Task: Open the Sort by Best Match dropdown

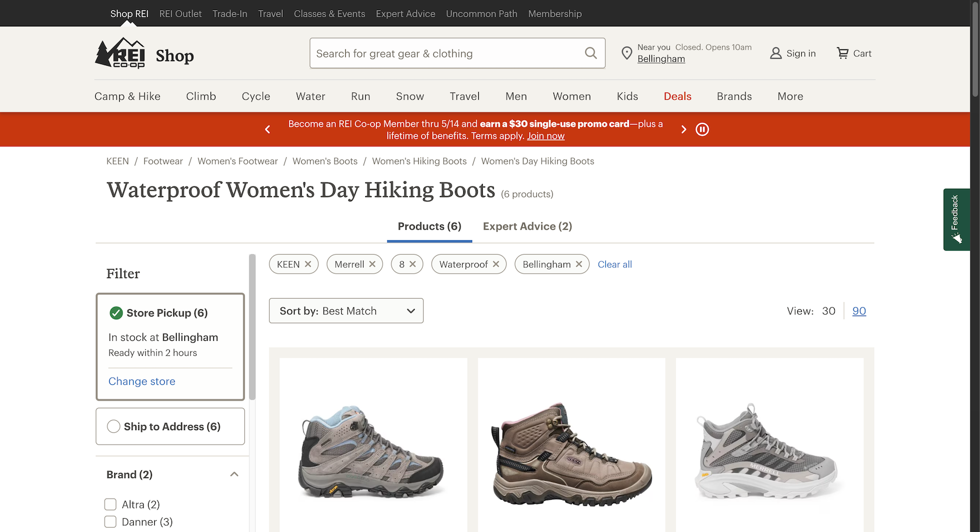Action: [x=346, y=311]
